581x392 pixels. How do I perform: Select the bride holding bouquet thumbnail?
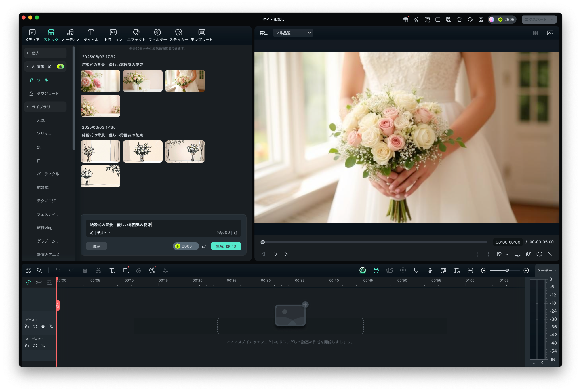[185, 81]
